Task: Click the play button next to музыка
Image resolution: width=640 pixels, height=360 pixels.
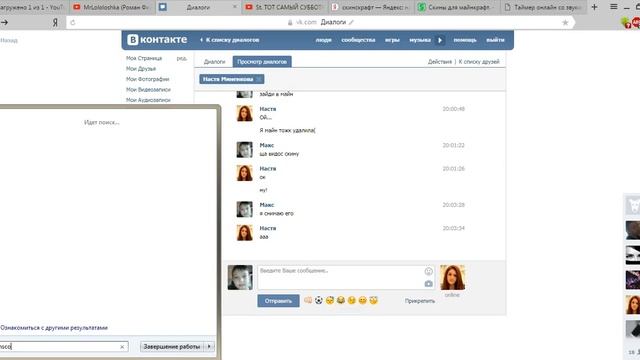Action: click(x=440, y=40)
